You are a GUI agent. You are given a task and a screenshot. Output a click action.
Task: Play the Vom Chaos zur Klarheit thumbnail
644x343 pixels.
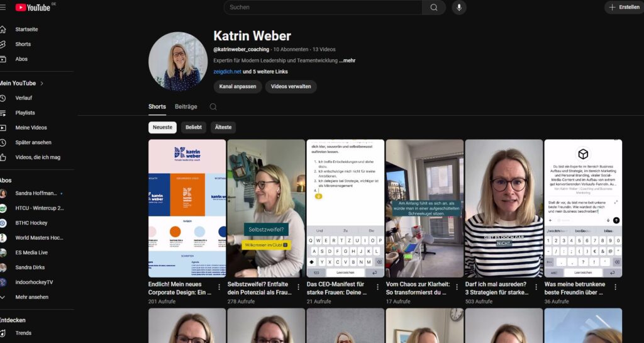[x=425, y=208]
